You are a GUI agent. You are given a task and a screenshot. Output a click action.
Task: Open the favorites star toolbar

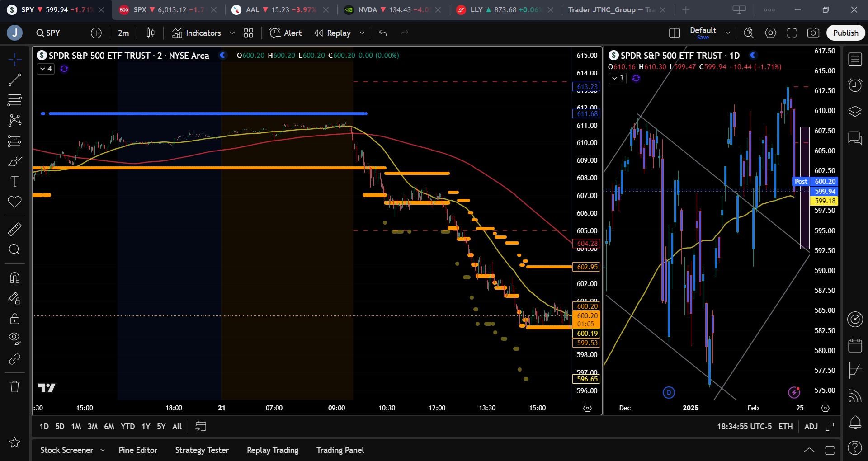[14, 442]
